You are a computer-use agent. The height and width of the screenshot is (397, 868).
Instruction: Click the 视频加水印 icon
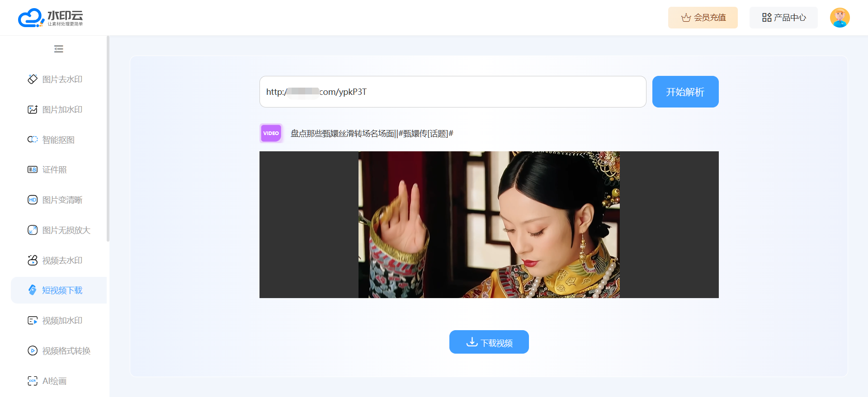pyautogui.click(x=33, y=320)
